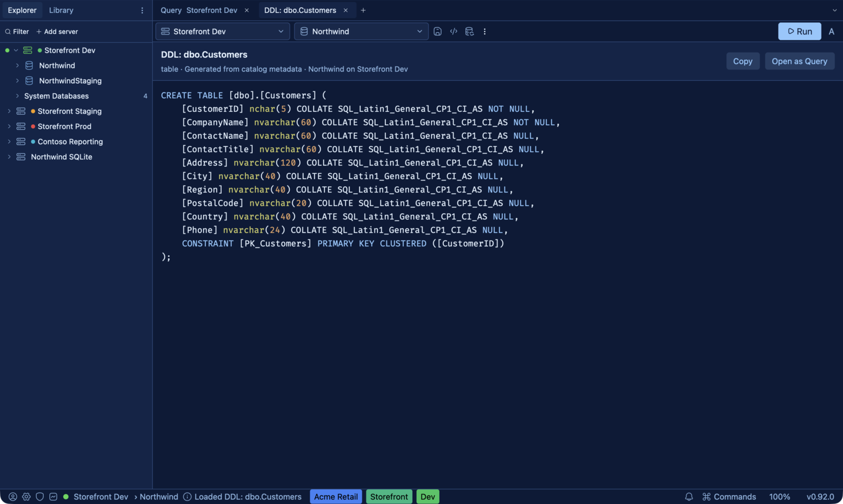Expand the System Databases folder
This screenshot has width=843, height=504.
coord(17,96)
